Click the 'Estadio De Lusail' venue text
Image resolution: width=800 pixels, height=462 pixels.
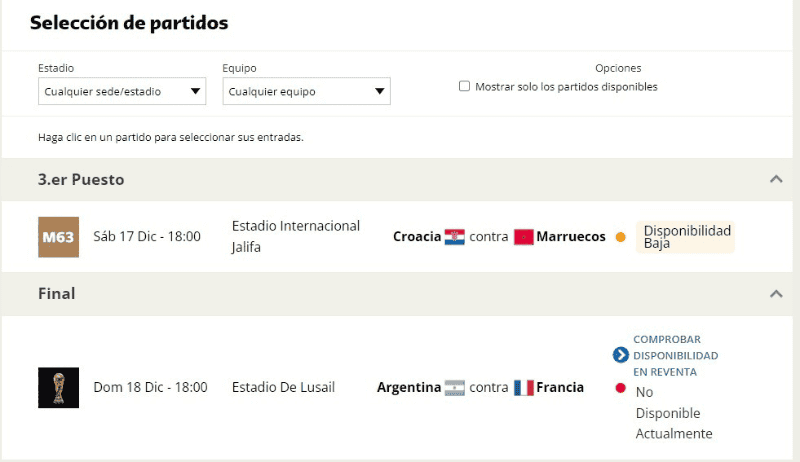[x=283, y=387]
